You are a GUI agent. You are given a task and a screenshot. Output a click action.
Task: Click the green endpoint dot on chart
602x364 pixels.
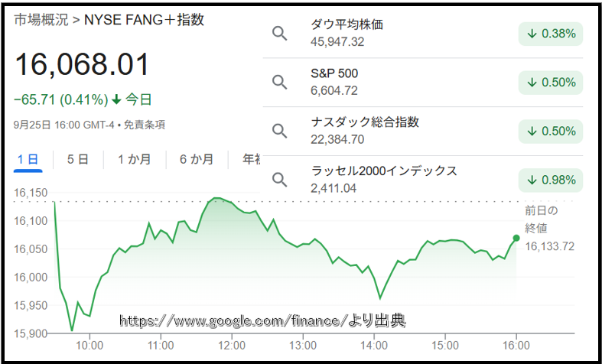click(516, 239)
